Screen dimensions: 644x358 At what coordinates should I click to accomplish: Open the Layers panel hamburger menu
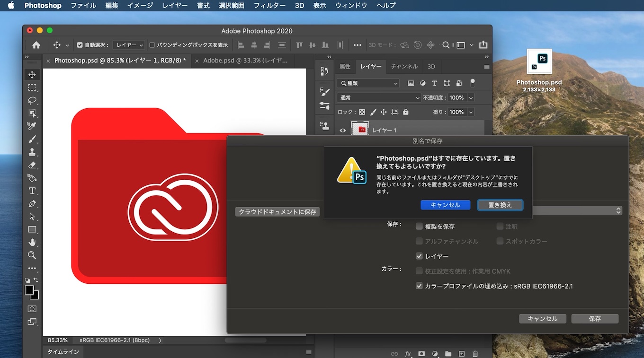(x=487, y=67)
